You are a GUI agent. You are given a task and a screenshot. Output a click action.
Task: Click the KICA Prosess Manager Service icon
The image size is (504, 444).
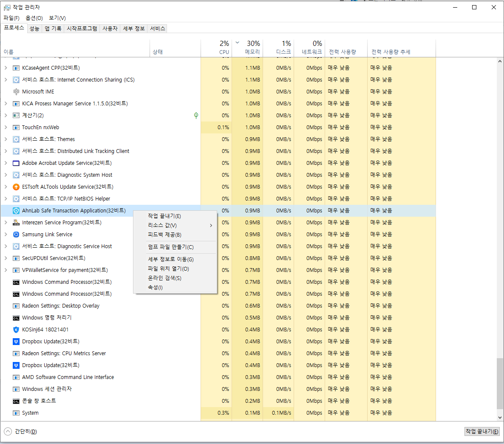16,103
